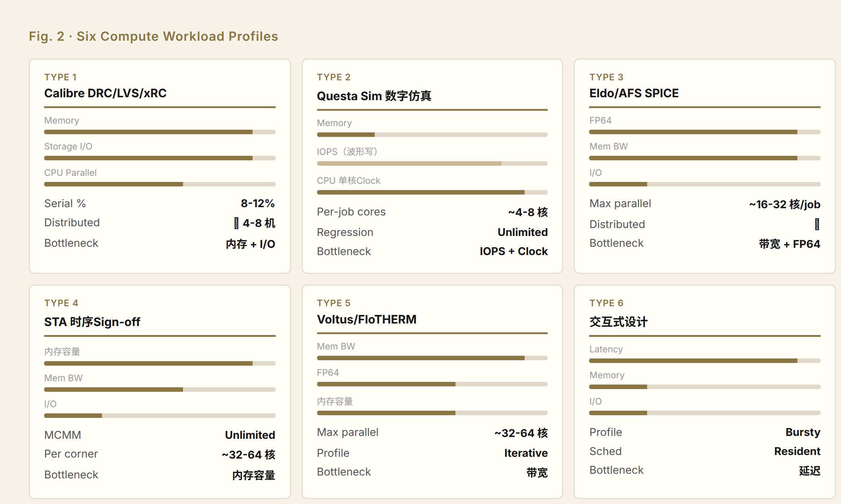
Task: Select the '延迟' bottleneck value
Action: pos(810,471)
